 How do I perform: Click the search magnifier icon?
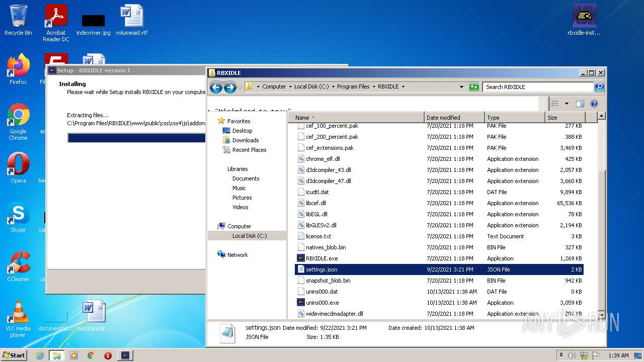[x=599, y=86]
